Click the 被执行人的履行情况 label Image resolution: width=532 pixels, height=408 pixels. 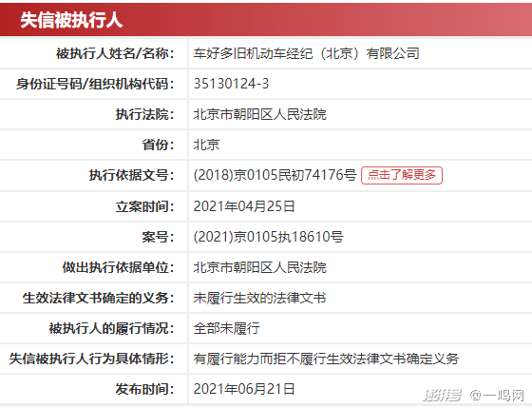pyautogui.click(x=112, y=328)
